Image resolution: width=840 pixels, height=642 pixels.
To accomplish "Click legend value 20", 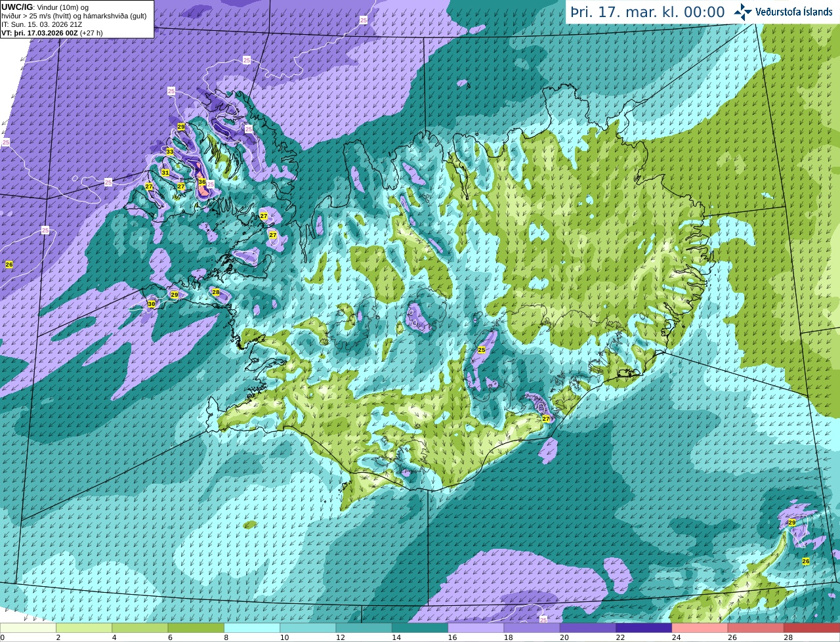I will [x=564, y=637].
